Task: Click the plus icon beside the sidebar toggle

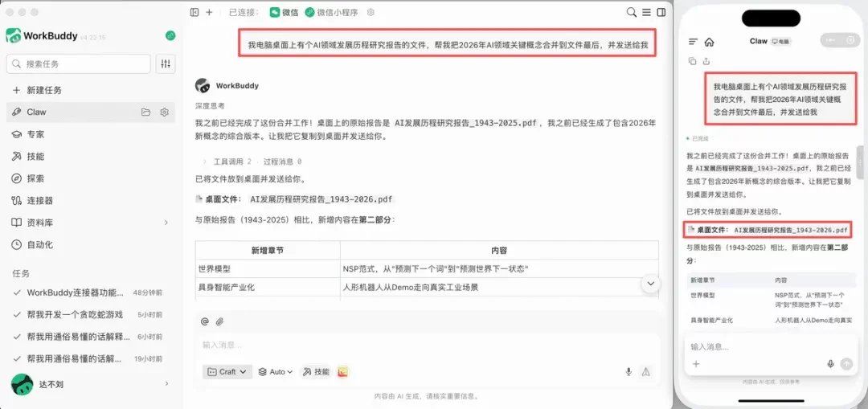Action: [209, 12]
